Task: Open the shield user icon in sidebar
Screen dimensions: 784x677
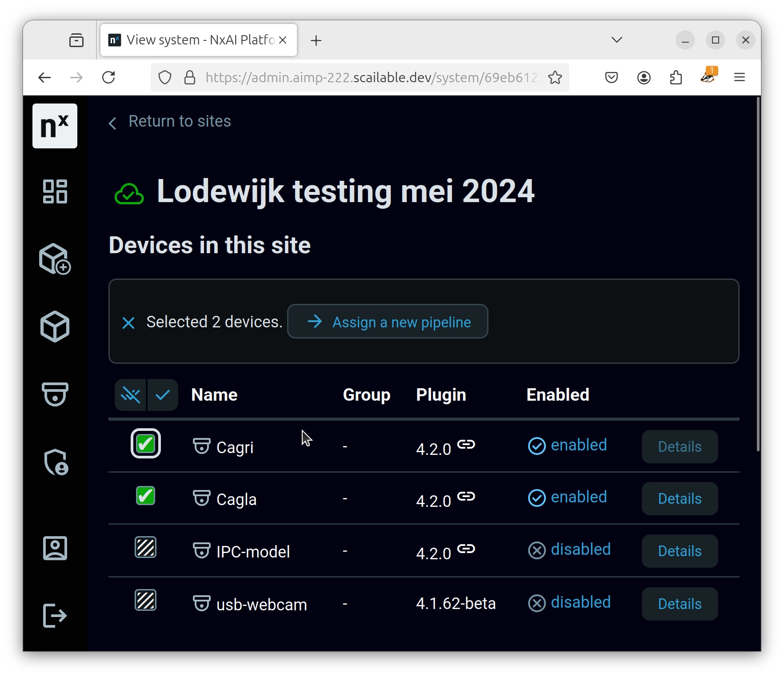Action: pos(56,462)
